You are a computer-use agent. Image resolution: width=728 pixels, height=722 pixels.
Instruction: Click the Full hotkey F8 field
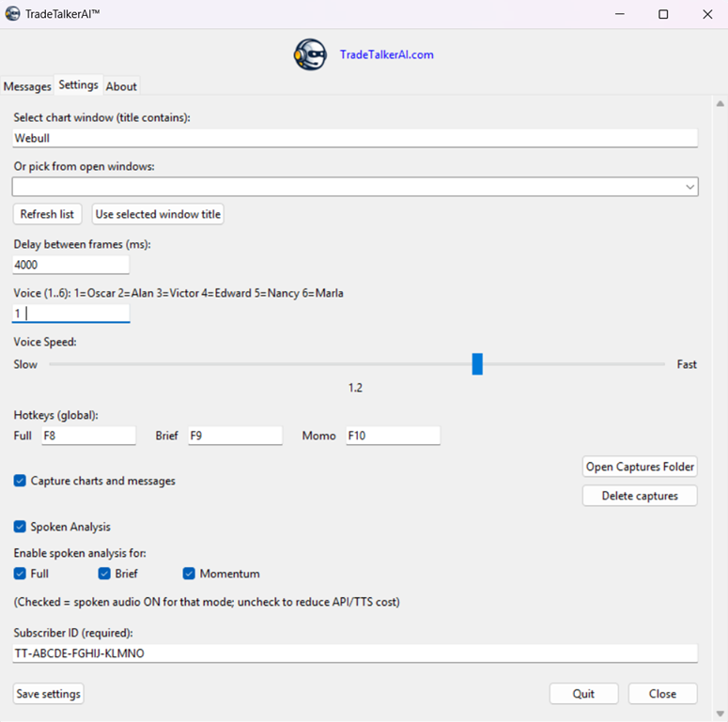[88, 436]
